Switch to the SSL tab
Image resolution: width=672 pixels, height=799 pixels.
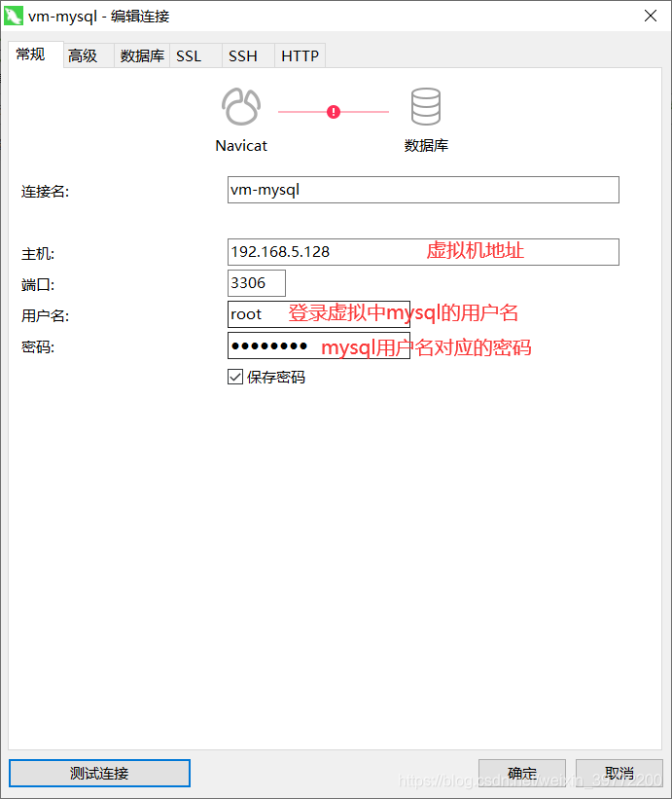(195, 55)
